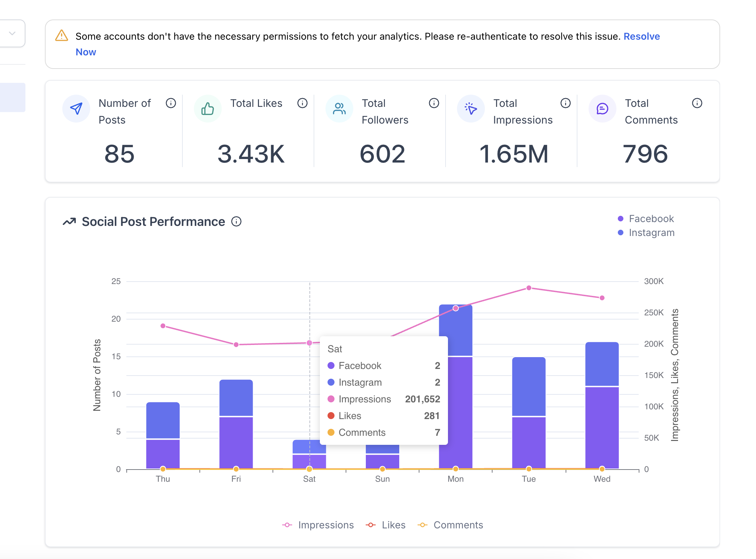Viewport: 756px width, 559px height.
Task: Click the Tue impressions data point
Action: 529,288
